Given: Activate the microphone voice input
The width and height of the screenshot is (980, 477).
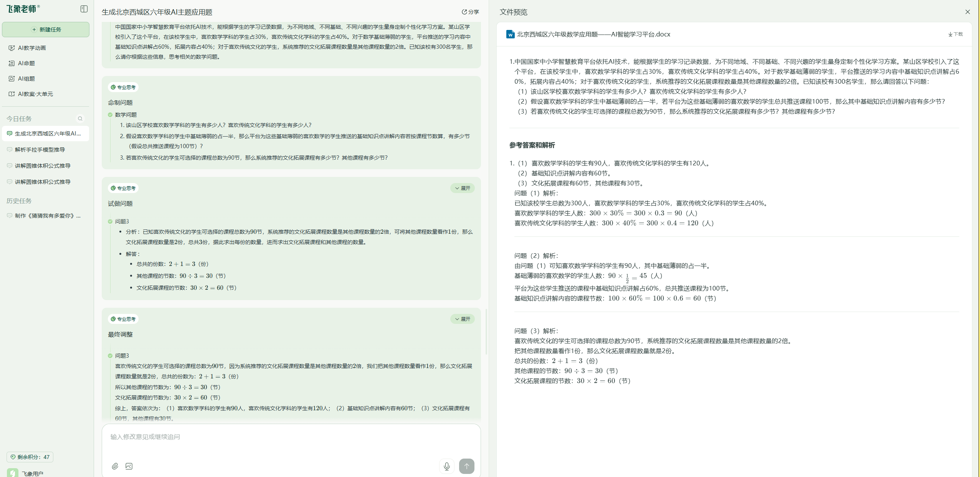Looking at the screenshot, I should (446, 466).
